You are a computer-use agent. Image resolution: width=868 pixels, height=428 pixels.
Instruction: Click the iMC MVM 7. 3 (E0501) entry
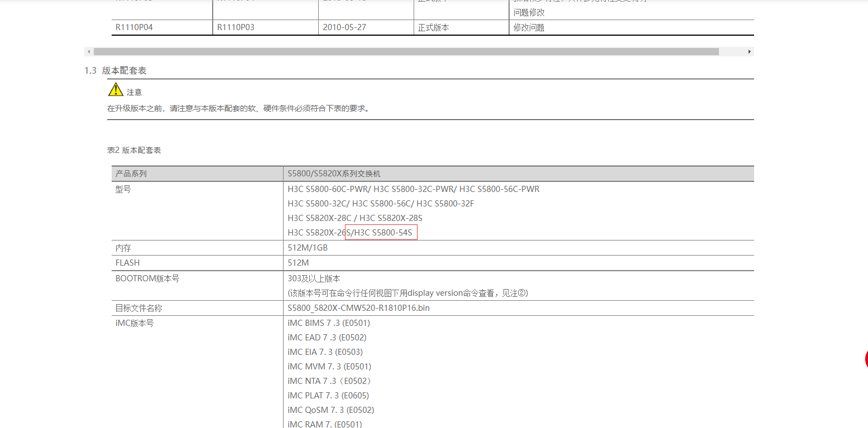(x=329, y=367)
